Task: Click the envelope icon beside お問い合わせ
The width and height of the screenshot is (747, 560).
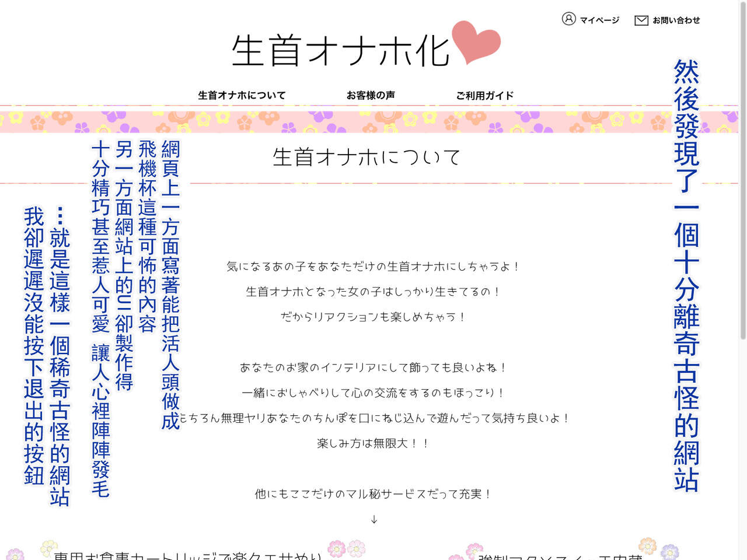Action: (641, 20)
